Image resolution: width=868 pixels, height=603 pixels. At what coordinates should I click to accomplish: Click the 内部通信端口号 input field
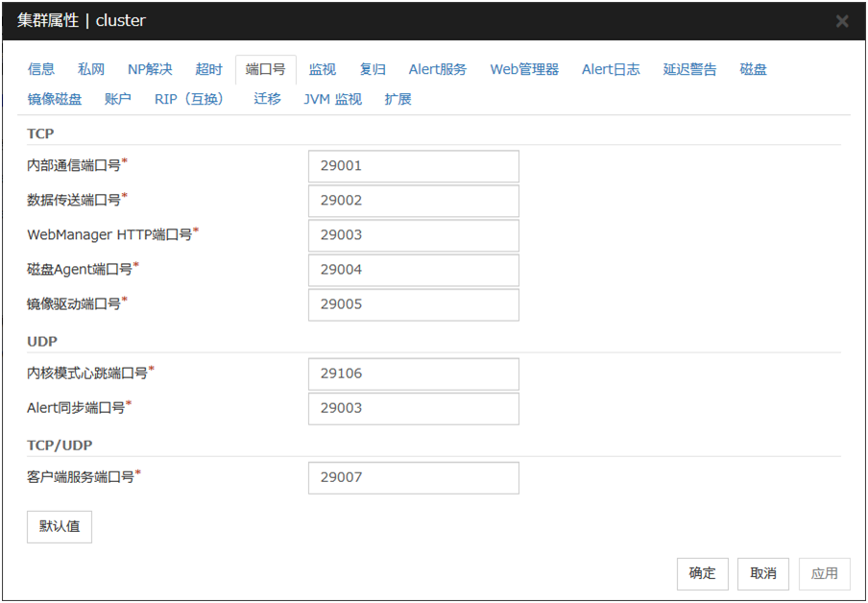pos(413,166)
